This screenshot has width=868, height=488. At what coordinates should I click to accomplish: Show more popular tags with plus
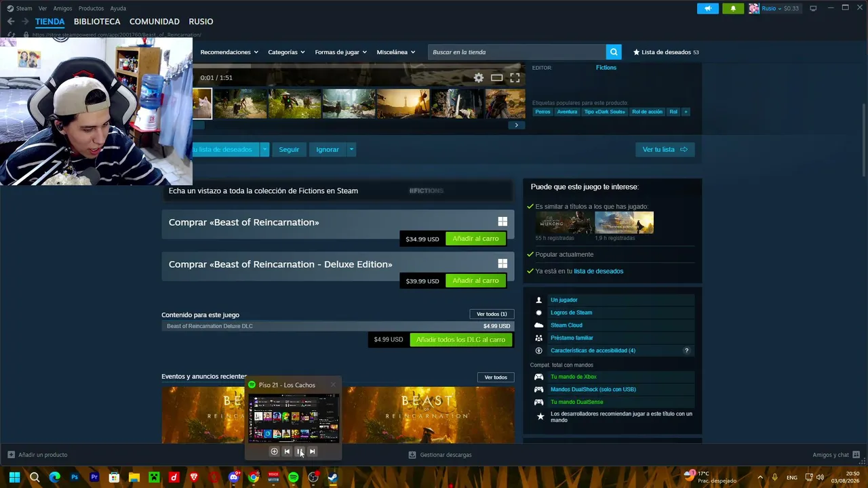pos(686,112)
